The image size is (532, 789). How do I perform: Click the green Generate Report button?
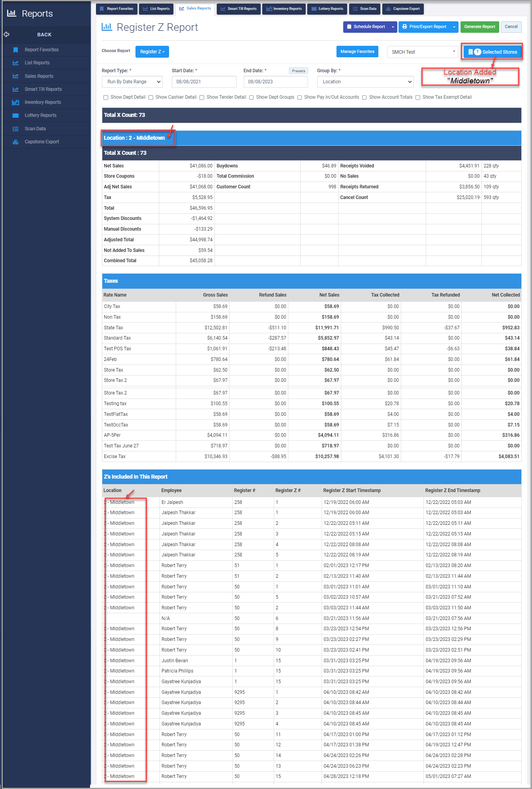[479, 27]
